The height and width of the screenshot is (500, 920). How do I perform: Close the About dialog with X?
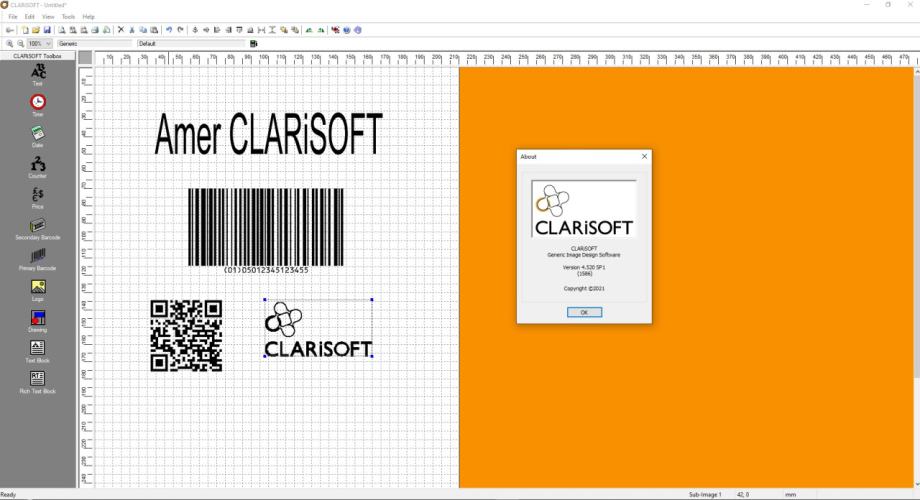tap(644, 156)
